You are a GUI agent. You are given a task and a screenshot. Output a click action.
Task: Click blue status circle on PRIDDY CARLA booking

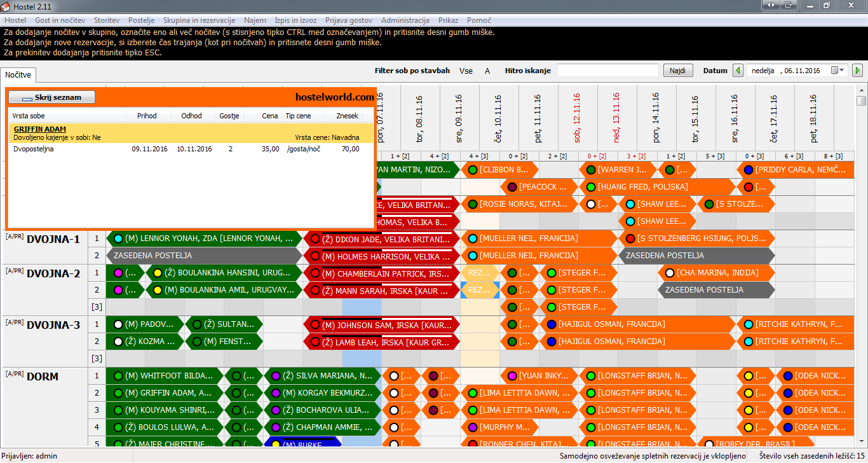point(749,170)
